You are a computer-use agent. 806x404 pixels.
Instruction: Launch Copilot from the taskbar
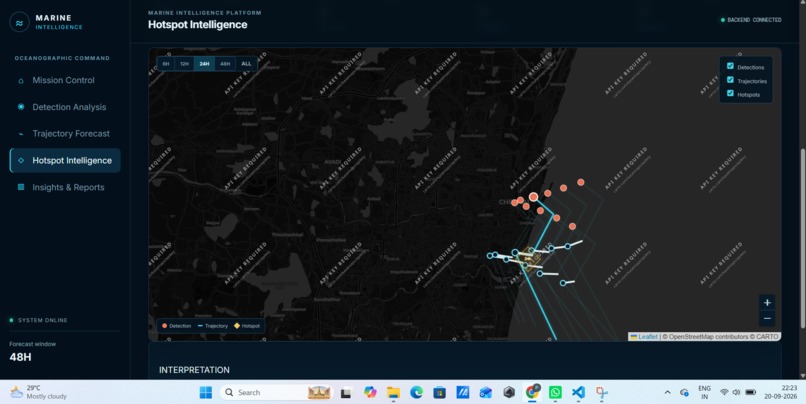370,393
